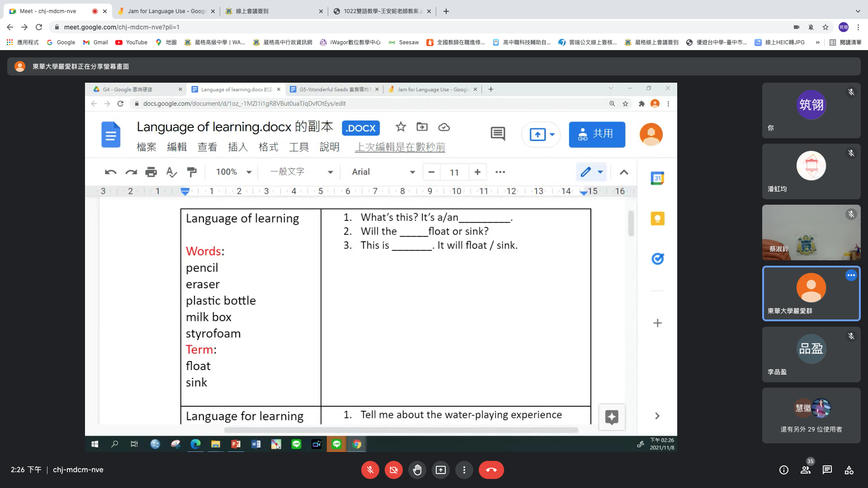Click the tab notifications muted bell

[811, 27]
